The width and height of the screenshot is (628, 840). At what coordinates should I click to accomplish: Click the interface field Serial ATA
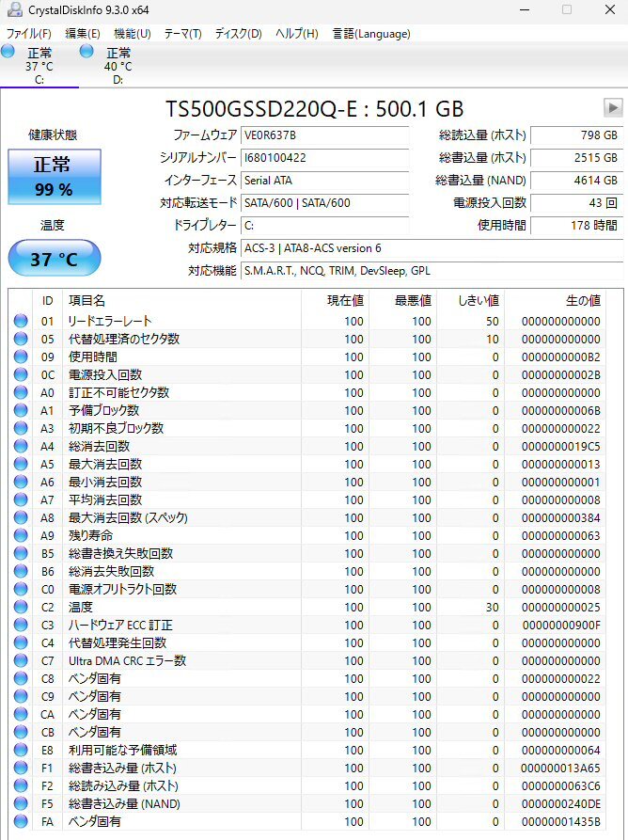click(x=325, y=180)
